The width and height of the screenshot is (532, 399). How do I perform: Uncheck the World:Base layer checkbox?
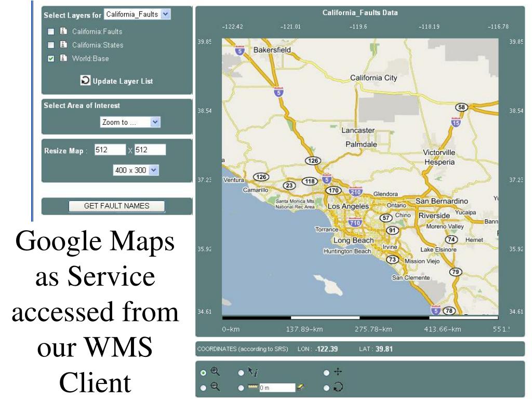click(x=51, y=58)
